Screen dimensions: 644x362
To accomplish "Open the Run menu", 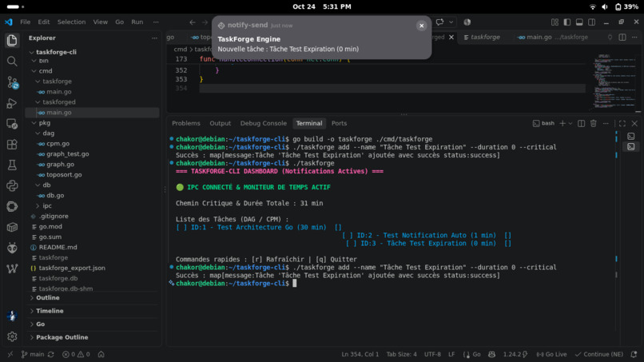I will point(137,22).
